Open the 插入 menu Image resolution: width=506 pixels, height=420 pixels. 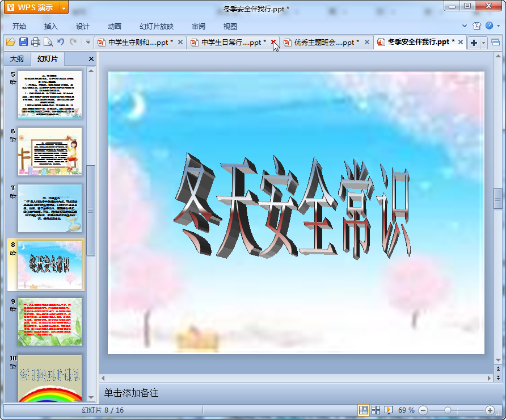coord(50,27)
